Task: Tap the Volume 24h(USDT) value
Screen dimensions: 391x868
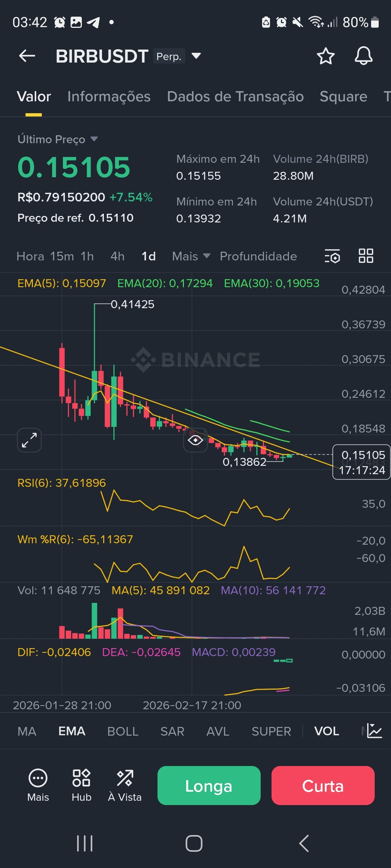Action: [x=290, y=218]
